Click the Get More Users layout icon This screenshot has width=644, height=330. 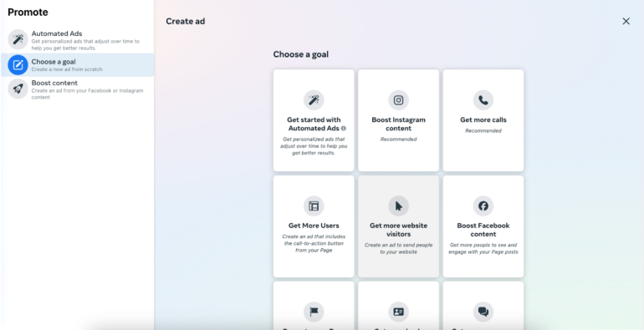(314, 206)
